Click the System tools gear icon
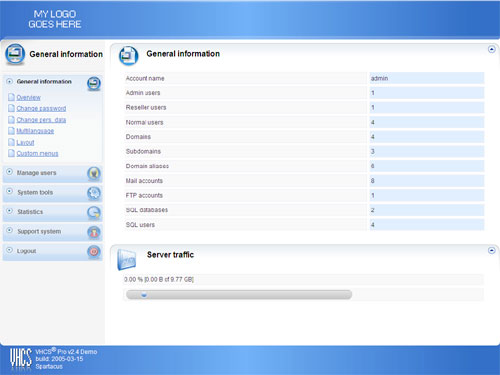The image size is (500, 375). click(94, 193)
